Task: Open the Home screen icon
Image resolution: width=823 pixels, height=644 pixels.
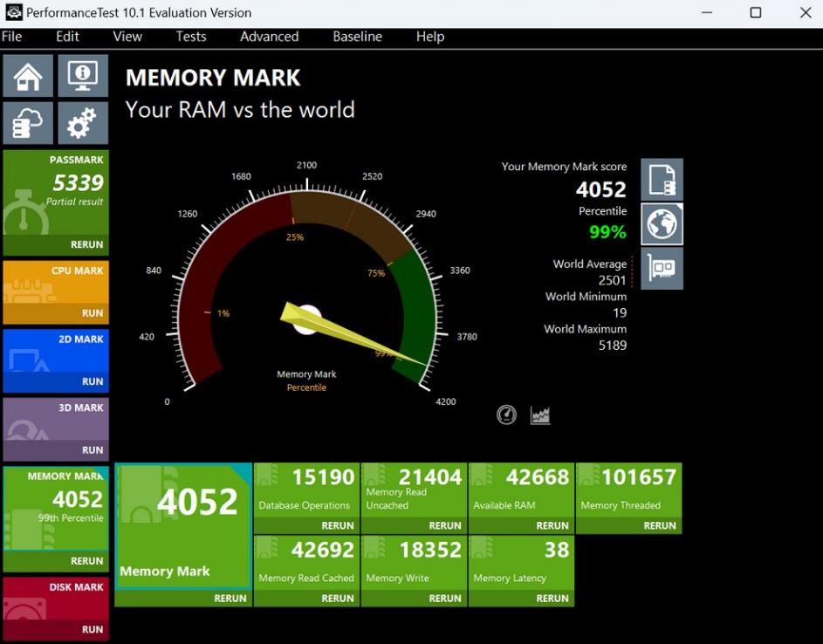Action: pyautogui.click(x=27, y=76)
